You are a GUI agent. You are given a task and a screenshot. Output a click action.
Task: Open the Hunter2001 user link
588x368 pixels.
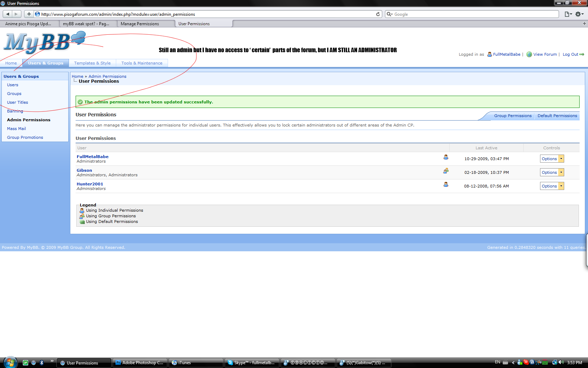pyautogui.click(x=90, y=184)
